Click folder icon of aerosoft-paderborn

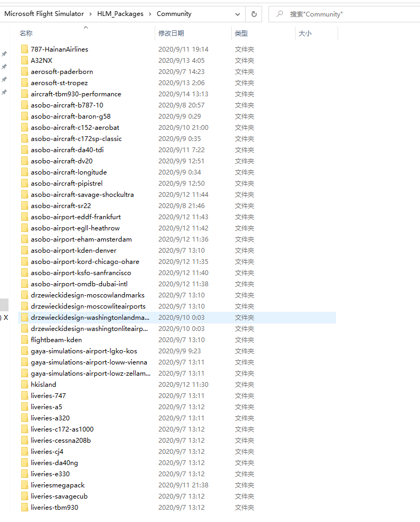[24, 72]
